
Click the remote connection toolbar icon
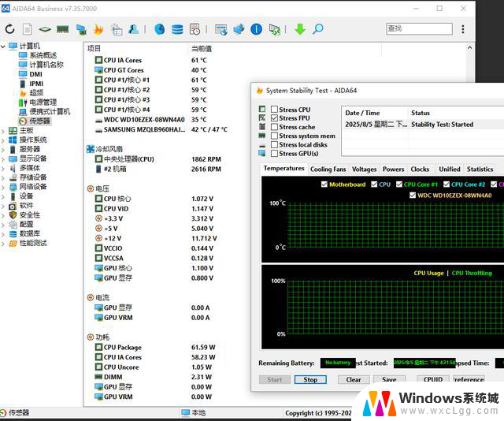tap(275, 29)
